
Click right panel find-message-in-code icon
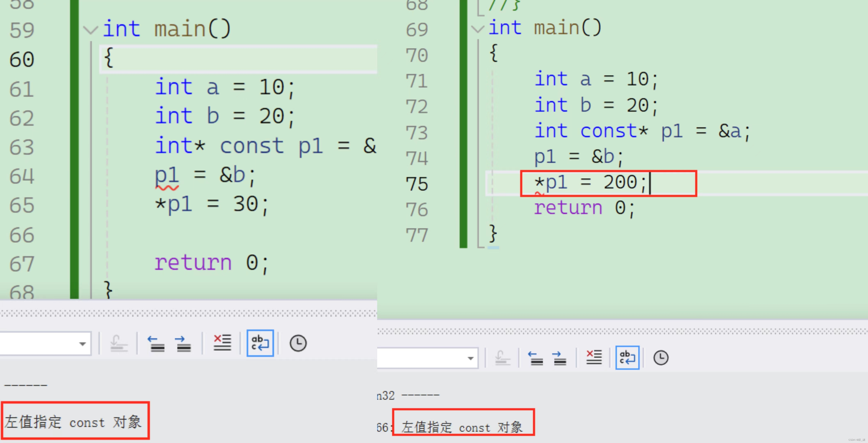502,358
